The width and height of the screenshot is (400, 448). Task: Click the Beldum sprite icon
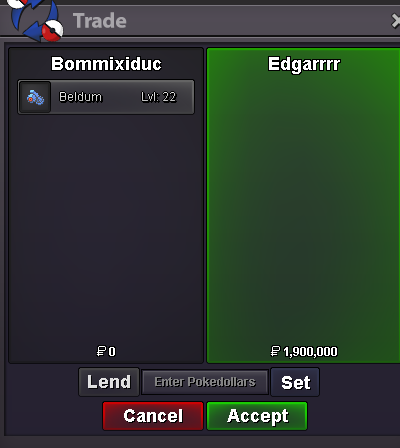point(35,97)
